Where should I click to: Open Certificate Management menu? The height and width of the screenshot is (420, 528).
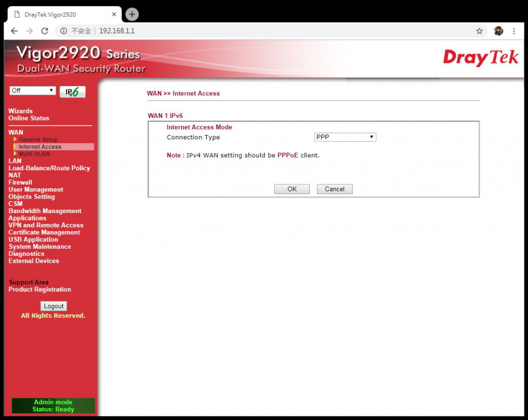(44, 232)
